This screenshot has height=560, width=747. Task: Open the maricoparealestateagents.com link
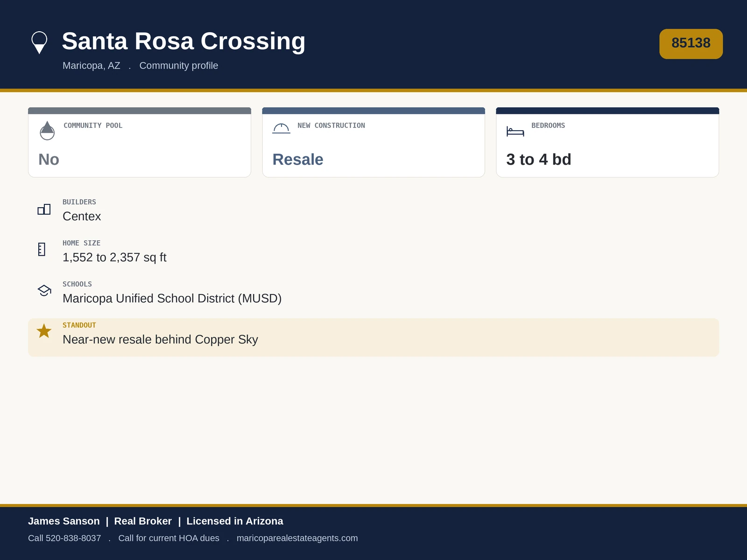coord(297,538)
